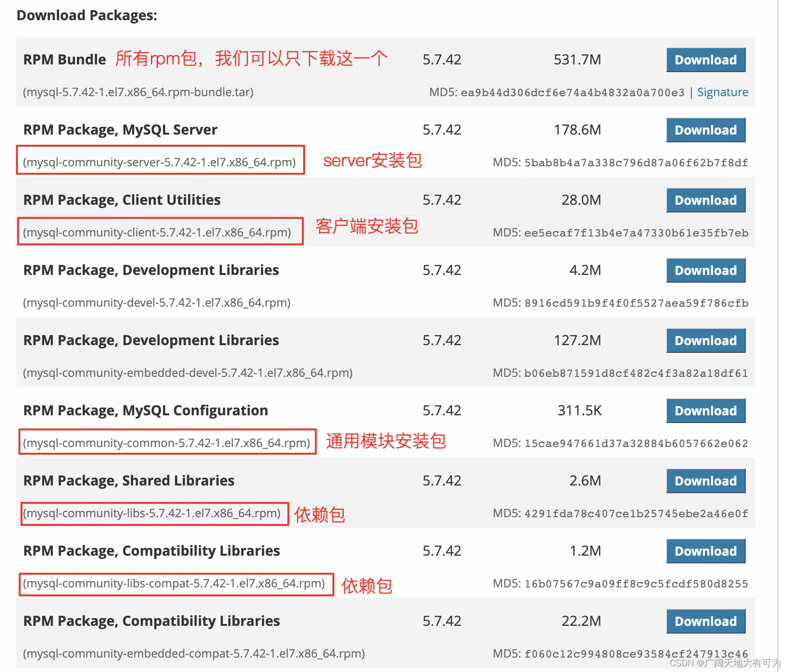Click the mysql-5.7.42-1.el7.x86_64.rpm-bundle.tar filename

[x=138, y=92]
